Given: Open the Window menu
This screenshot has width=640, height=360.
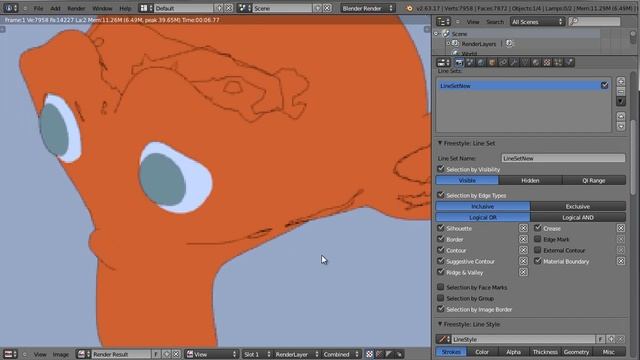Looking at the screenshot, I should click(102, 8).
